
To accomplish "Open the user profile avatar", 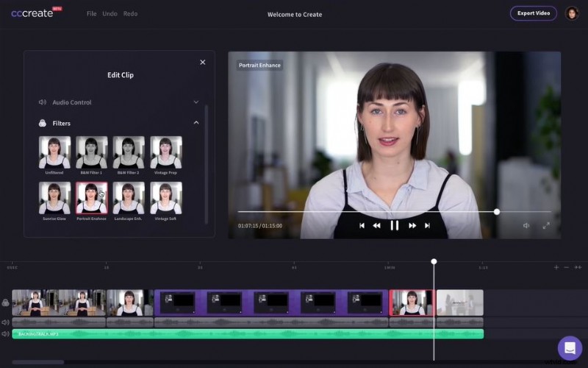I will click(572, 13).
